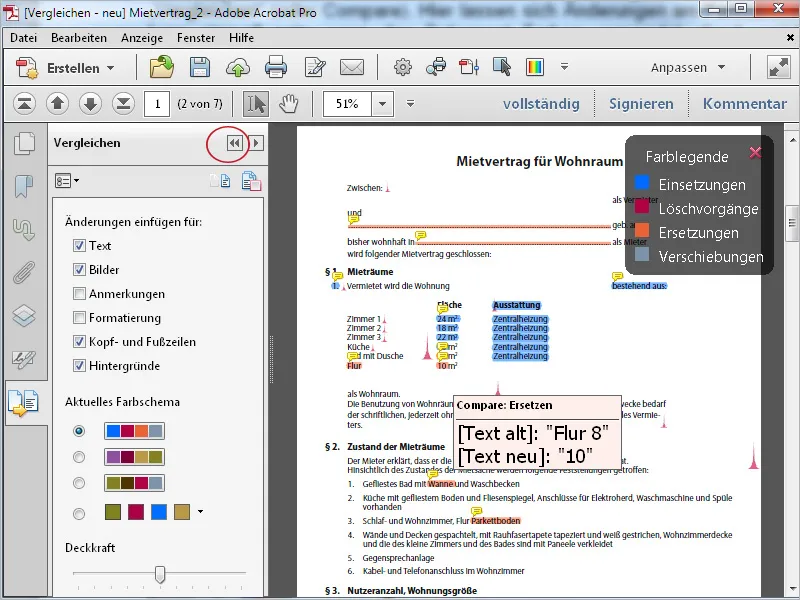800x600 pixels.
Task: Click the page number input field
Action: pyautogui.click(x=157, y=104)
